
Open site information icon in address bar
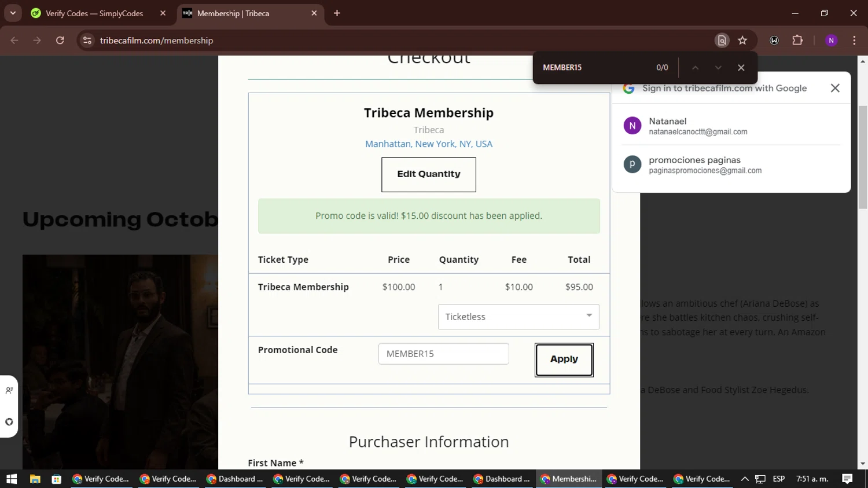pyautogui.click(x=87, y=41)
